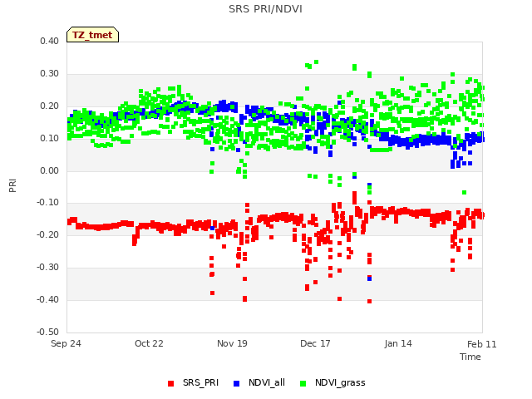Click the 0.00 y-axis tick label
Viewport: 532px width, 399px height.
[50, 170]
